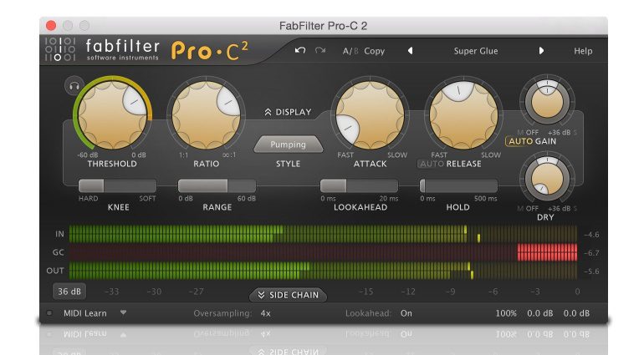Click the Knee slider

tap(117, 185)
